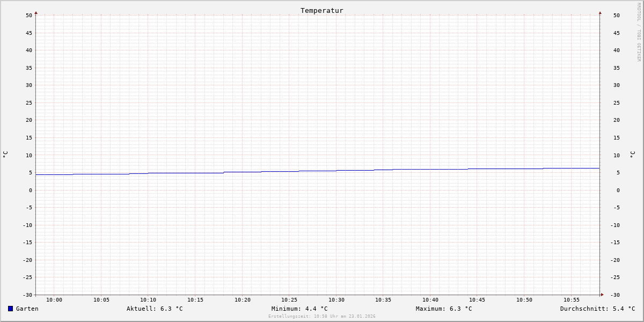Click the Temperatur chart title
The height and width of the screenshot is (322, 644).
(322, 10)
